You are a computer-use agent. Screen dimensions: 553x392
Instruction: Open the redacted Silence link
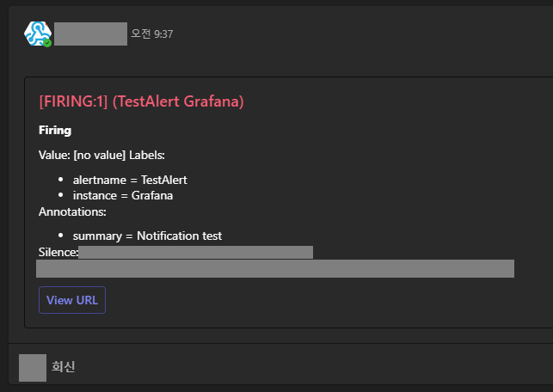[195, 252]
